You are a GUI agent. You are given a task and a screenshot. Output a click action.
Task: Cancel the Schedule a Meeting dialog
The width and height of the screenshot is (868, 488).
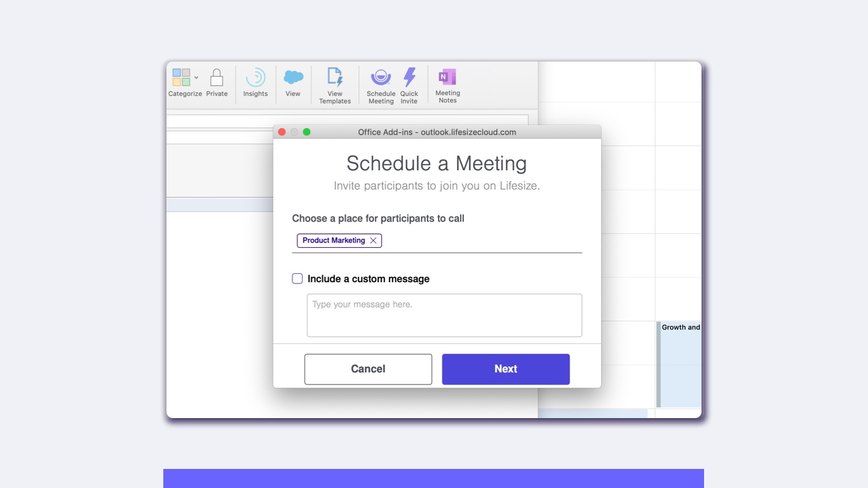coord(369,369)
